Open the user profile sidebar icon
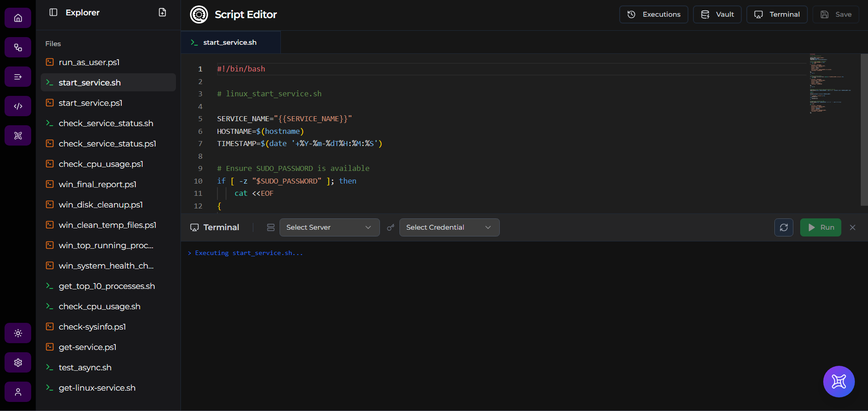Screen dimensions: 868x411 pyautogui.click(x=18, y=392)
